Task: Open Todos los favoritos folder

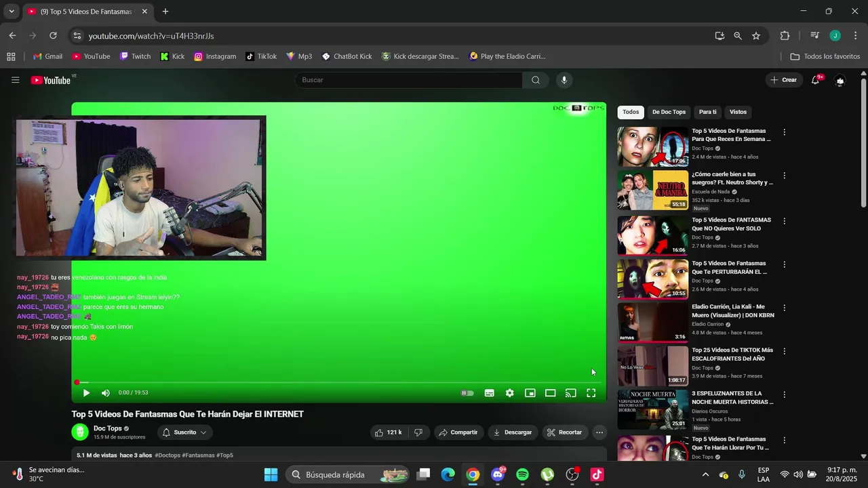Action: [825, 56]
